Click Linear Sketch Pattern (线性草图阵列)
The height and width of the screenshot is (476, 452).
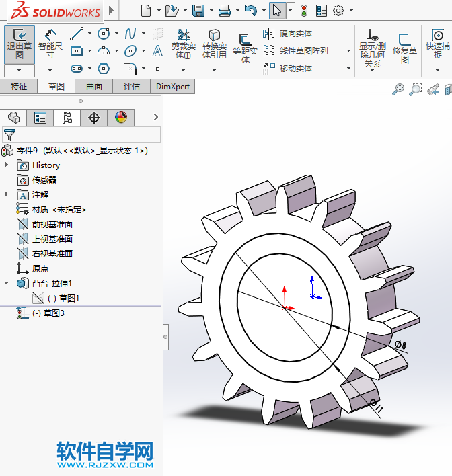click(295, 50)
